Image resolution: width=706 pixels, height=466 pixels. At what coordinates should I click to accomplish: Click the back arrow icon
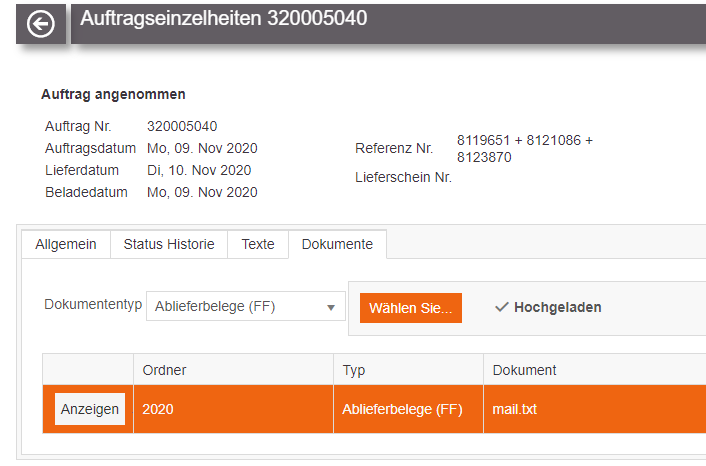41,23
